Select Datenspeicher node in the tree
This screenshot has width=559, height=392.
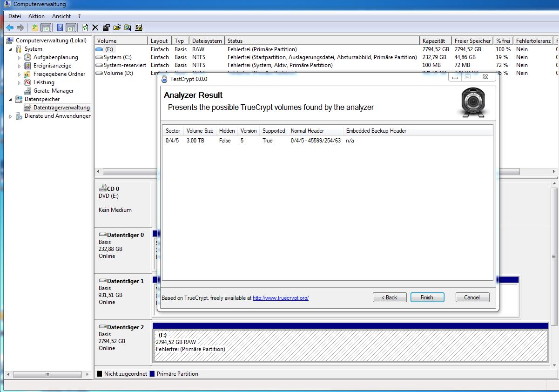point(42,99)
